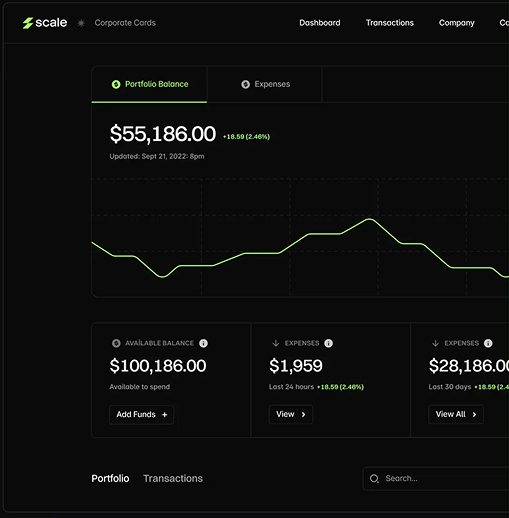Click the Available to spend caption

tap(140, 387)
